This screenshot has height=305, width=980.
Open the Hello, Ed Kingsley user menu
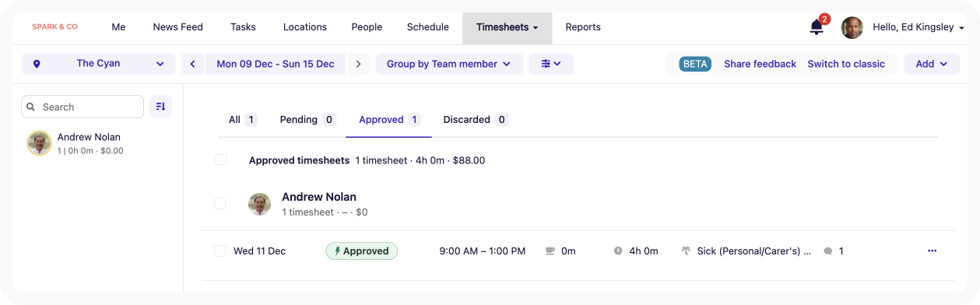[919, 27]
